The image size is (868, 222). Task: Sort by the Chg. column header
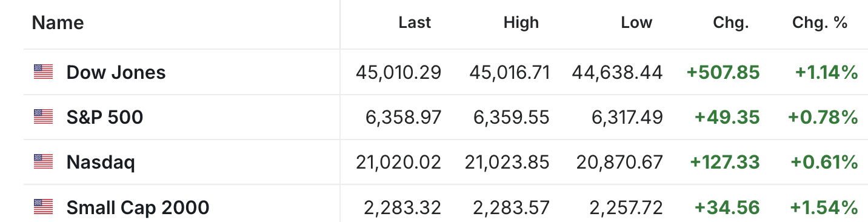[732, 23]
